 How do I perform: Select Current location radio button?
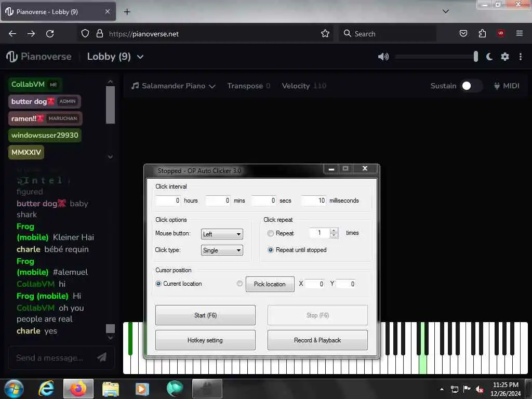click(158, 284)
